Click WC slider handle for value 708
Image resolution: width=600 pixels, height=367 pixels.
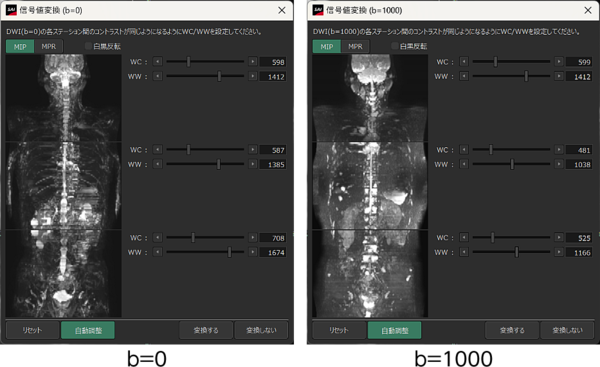(x=193, y=237)
